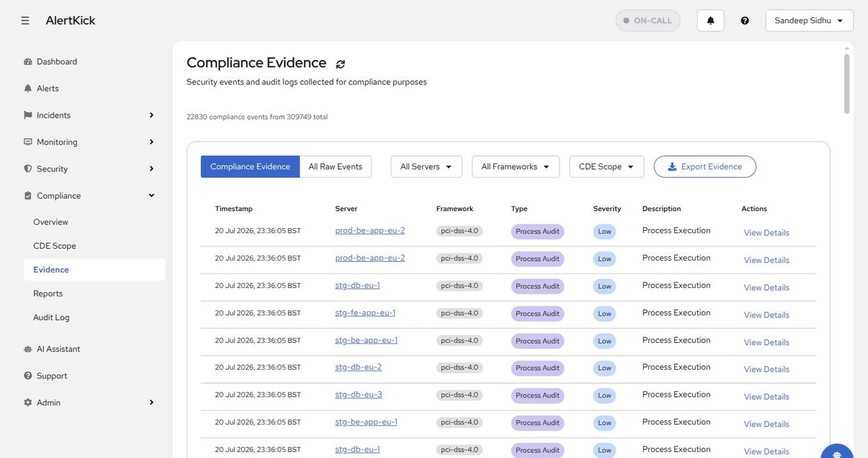Open the notifications bell
The height and width of the screenshot is (458, 868).
click(710, 20)
